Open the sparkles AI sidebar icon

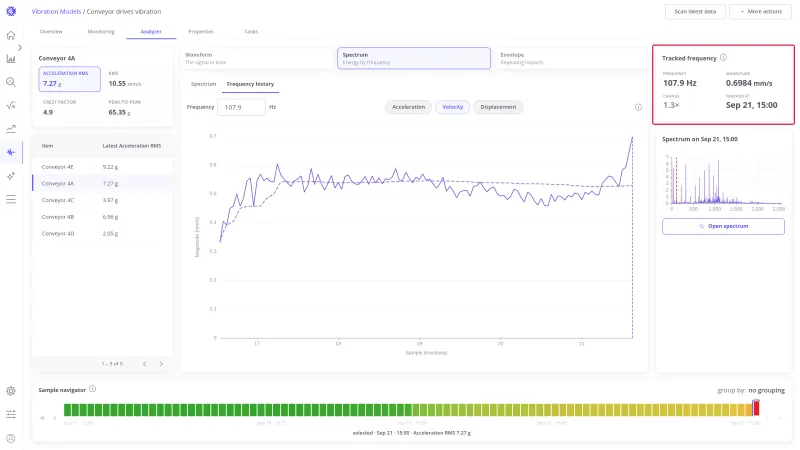[x=11, y=176]
